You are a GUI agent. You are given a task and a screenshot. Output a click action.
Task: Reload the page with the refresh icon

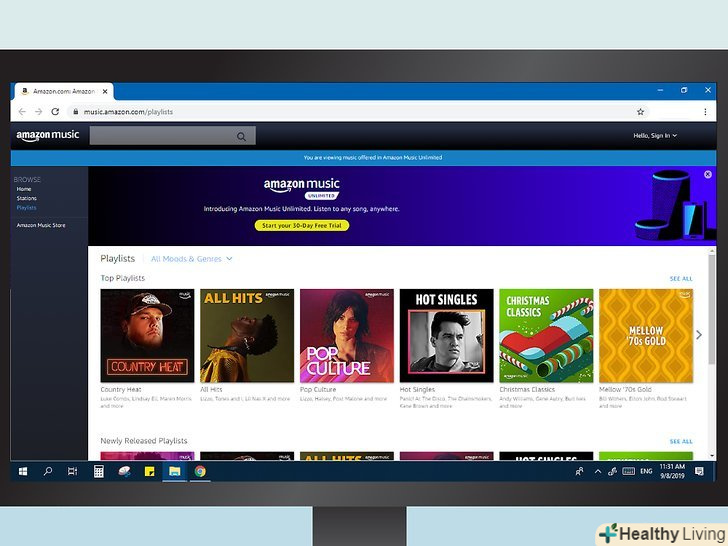(55, 111)
